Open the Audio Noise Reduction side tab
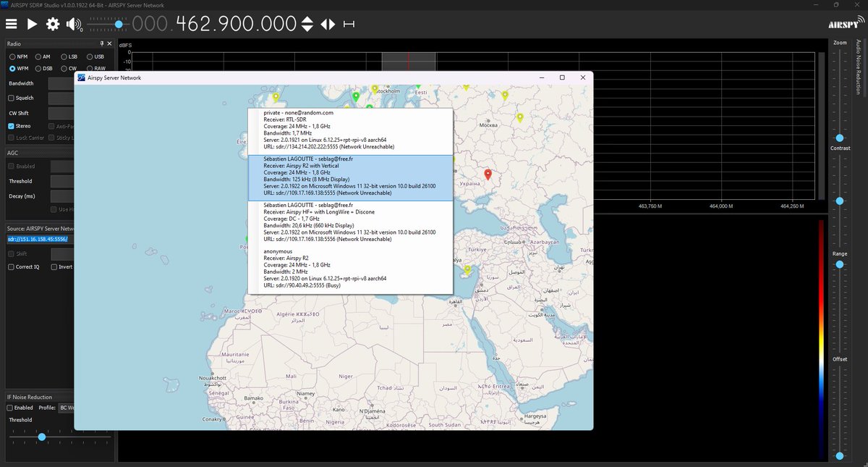The height and width of the screenshot is (467, 868). tap(858, 67)
